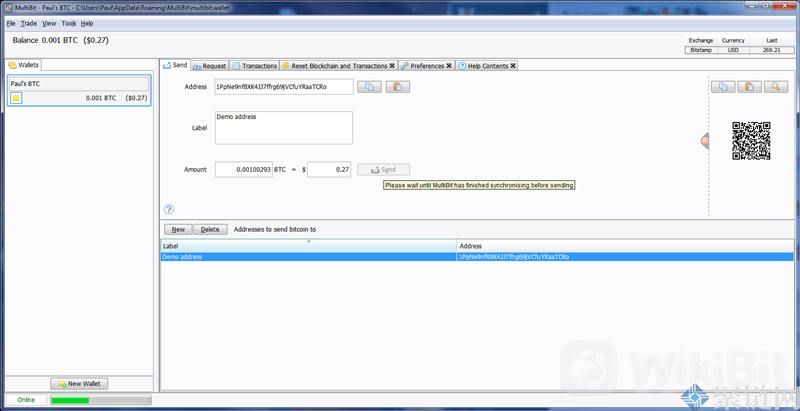Click the BTC amount field

[x=243, y=169]
